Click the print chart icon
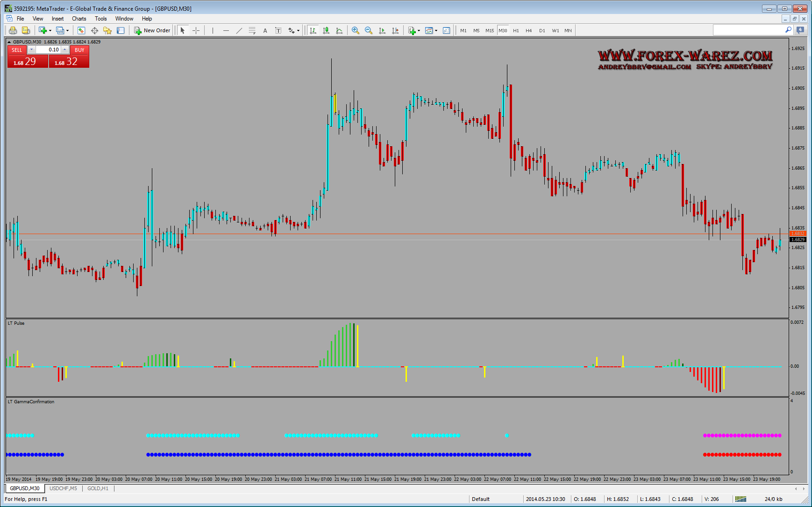This screenshot has height=507, width=812. point(13,31)
